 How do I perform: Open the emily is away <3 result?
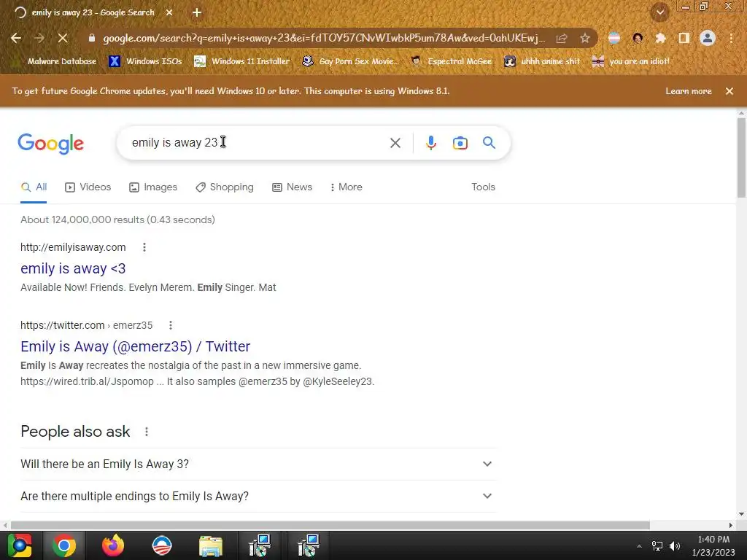pos(73,268)
